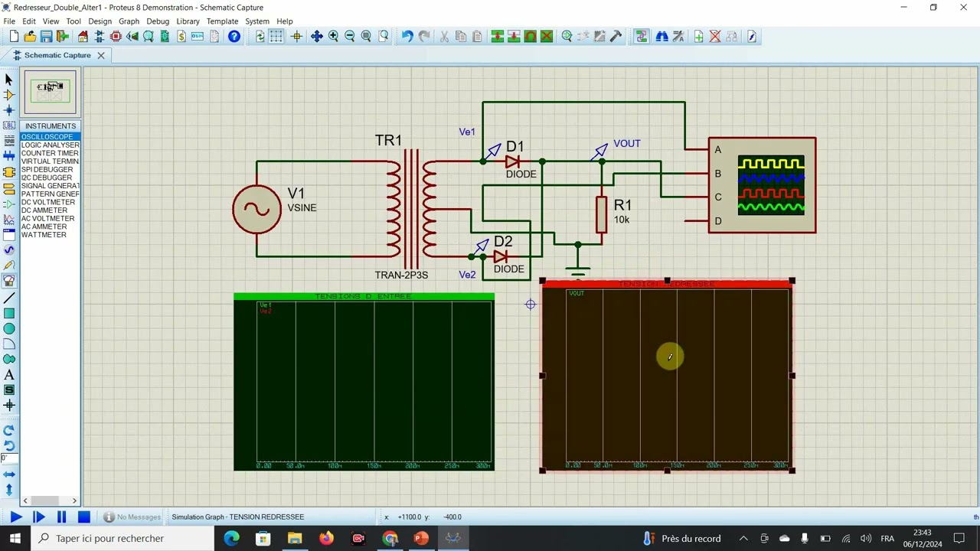980x551 pixels.
Task: Open the Library menu
Action: 188,21
